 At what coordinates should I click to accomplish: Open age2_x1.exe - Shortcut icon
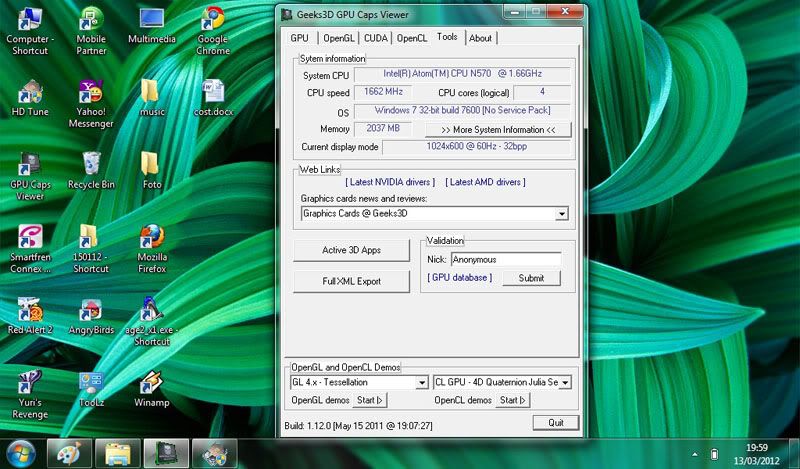(152, 322)
